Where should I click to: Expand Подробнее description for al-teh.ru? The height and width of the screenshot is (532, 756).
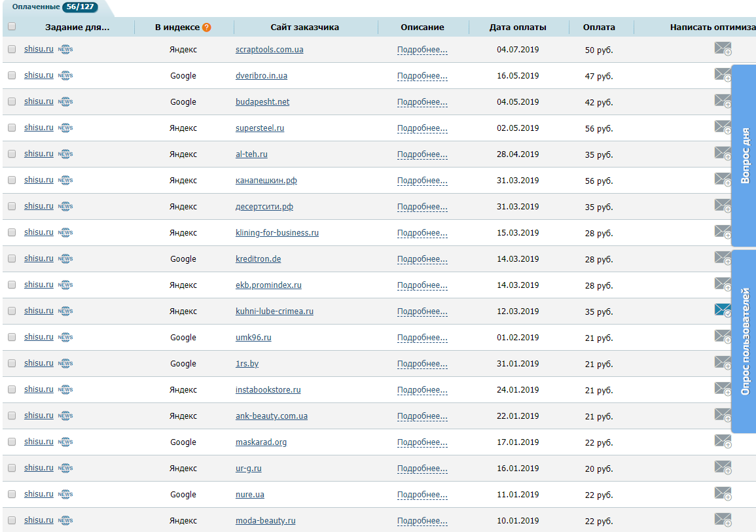tap(422, 154)
